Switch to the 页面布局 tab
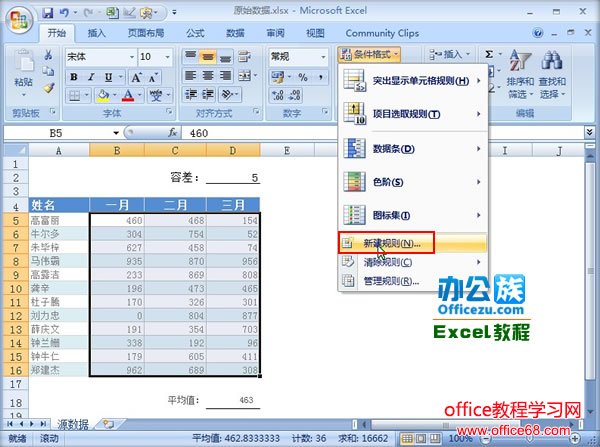This screenshot has width=600, height=447. [x=146, y=33]
